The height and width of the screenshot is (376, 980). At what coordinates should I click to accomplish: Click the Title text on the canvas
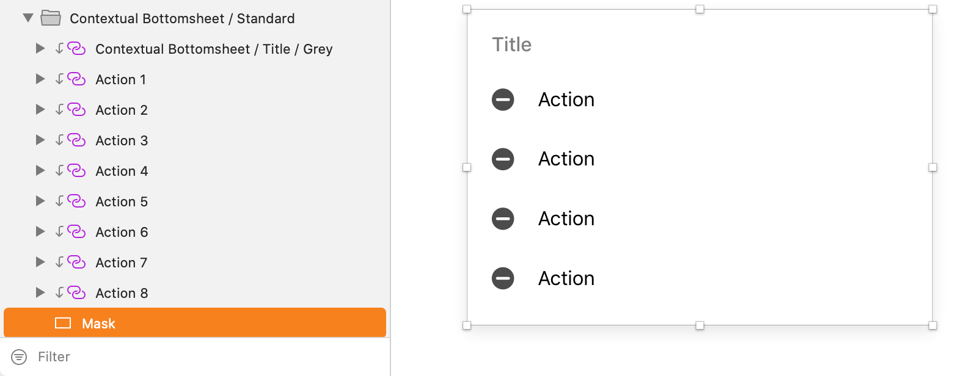[x=512, y=45]
